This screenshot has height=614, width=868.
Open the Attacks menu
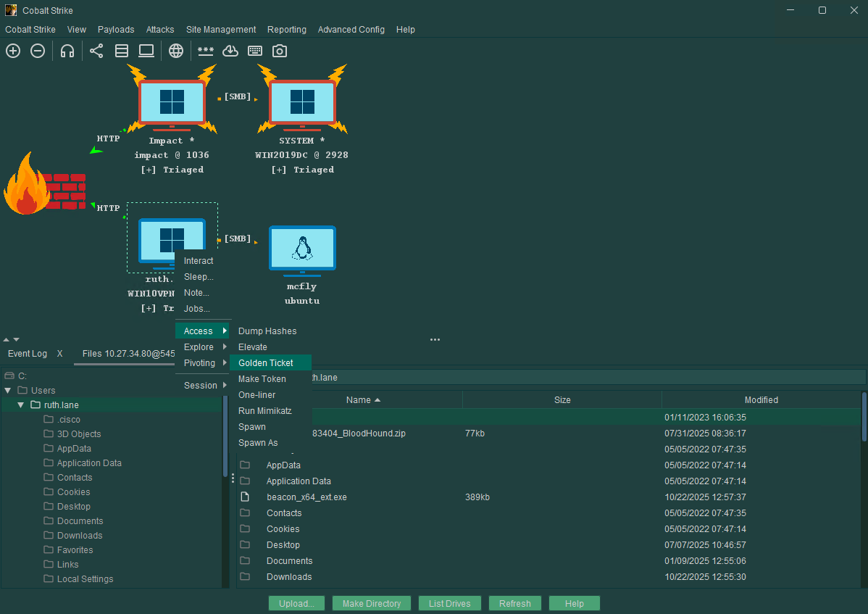(160, 30)
